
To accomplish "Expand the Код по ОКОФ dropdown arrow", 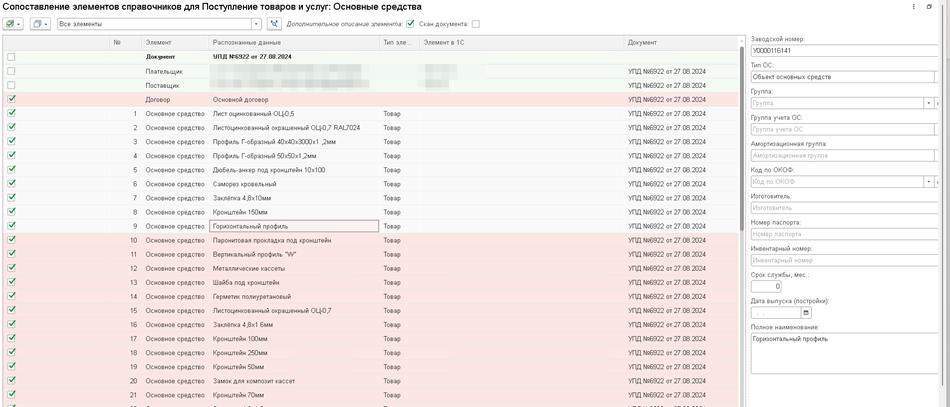I will click(x=929, y=182).
